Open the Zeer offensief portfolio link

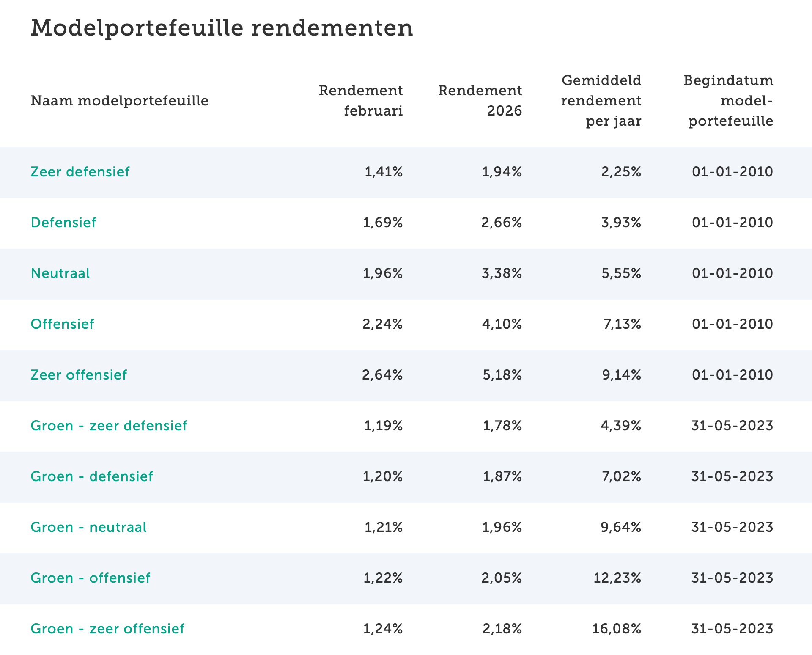point(79,375)
